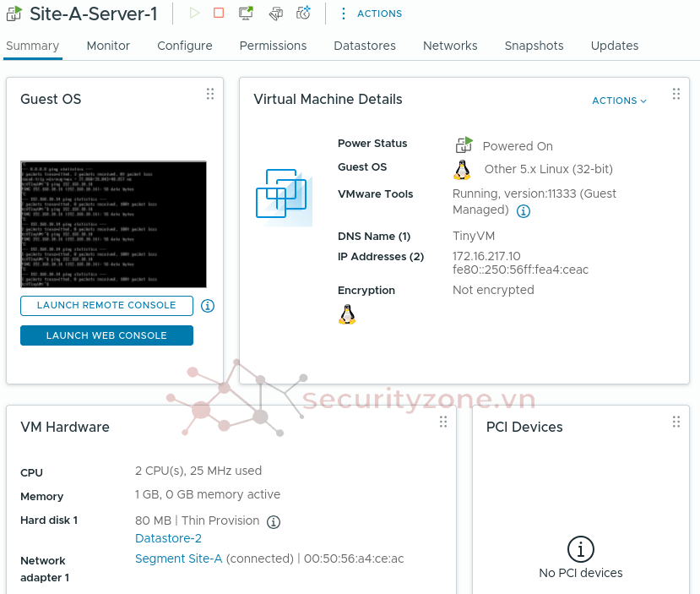Click the Launch Remote Console button
This screenshot has width=700, height=594.
[106, 306]
